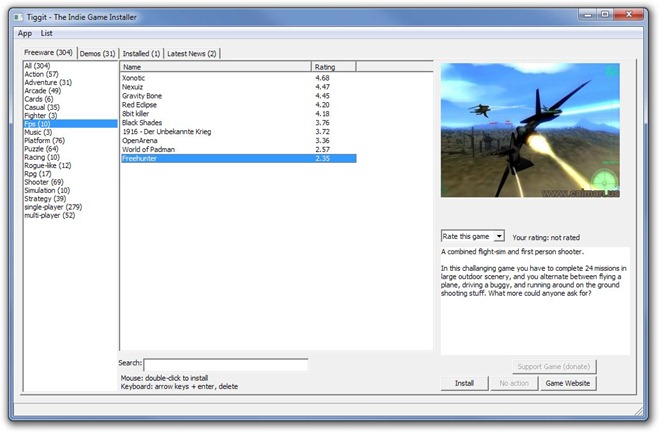Viewport: 660px width, 433px height.
Task: Choose the multi-player category
Action: [x=48, y=215]
